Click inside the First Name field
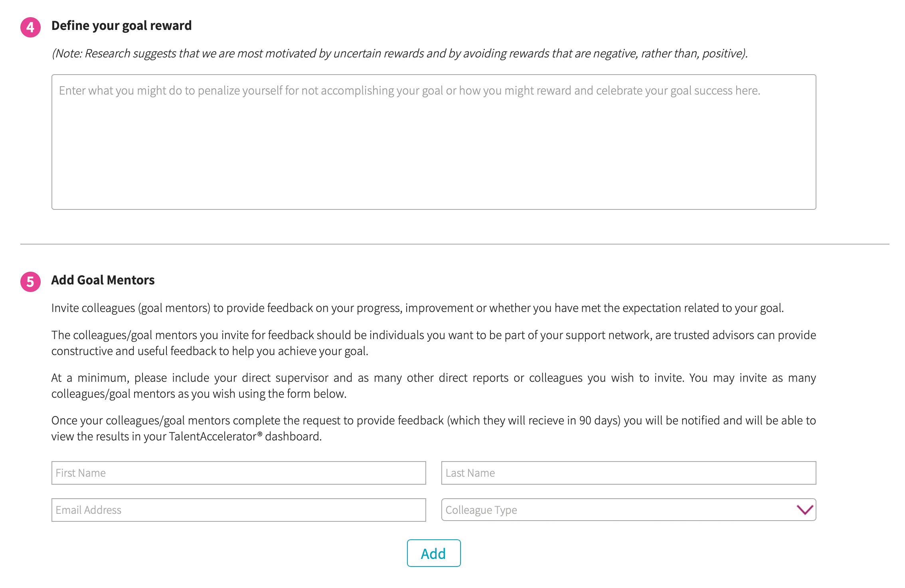905x588 pixels. [238, 473]
